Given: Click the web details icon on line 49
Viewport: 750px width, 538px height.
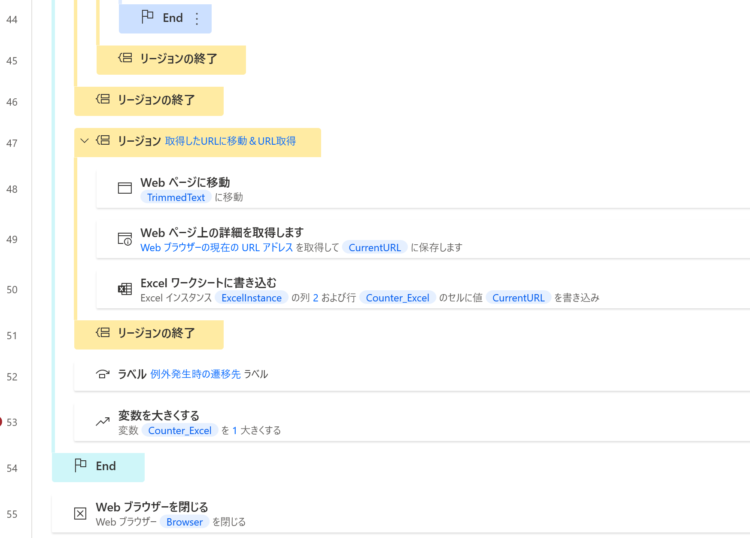Looking at the screenshot, I should (125, 239).
